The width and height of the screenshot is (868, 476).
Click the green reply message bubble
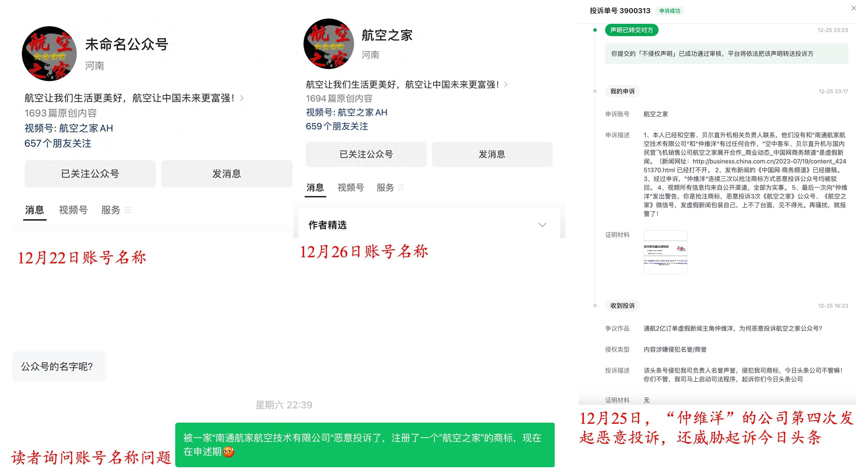coord(365,445)
